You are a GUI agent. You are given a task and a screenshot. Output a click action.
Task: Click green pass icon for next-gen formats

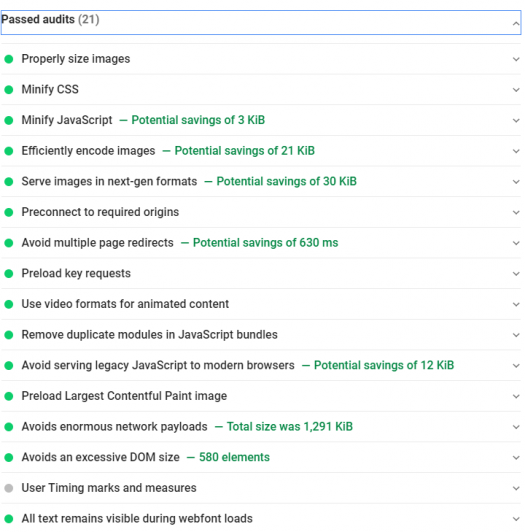pyautogui.click(x=9, y=182)
